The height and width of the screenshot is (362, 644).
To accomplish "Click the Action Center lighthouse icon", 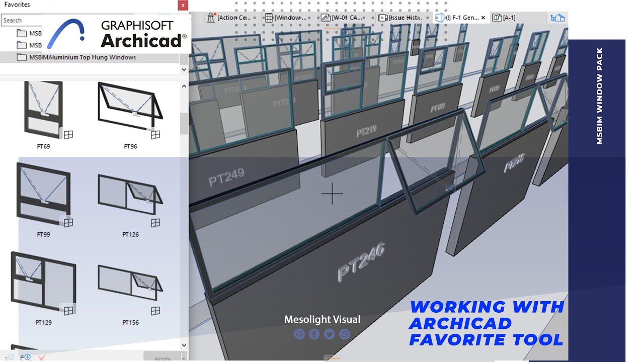I will pyautogui.click(x=211, y=18).
